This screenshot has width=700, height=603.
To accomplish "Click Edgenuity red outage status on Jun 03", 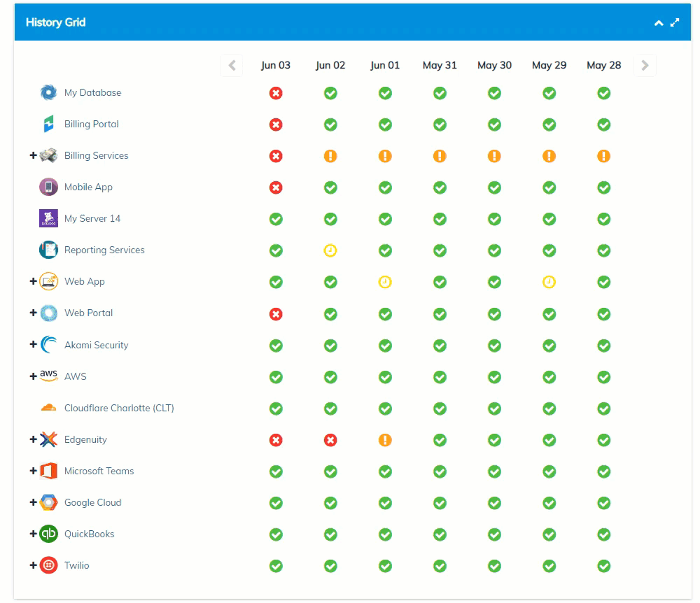I will pos(276,440).
